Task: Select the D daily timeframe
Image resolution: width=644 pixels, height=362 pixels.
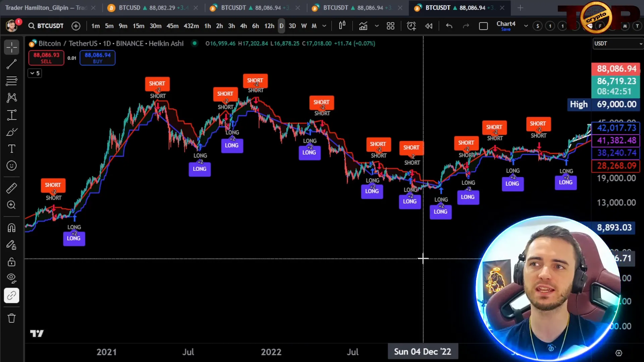Action: point(281,26)
